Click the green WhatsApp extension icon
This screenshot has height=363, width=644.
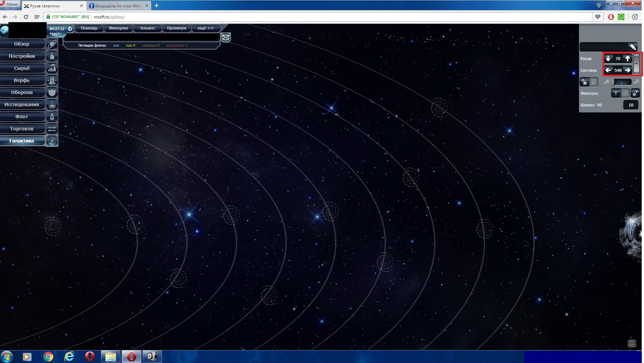pyautogui.click(x=621, y=17)
